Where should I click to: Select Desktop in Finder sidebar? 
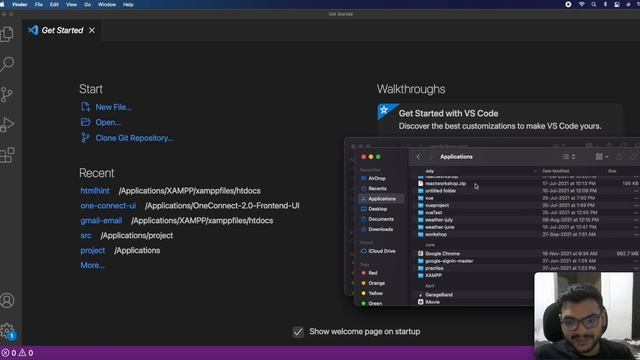[377, 209]
